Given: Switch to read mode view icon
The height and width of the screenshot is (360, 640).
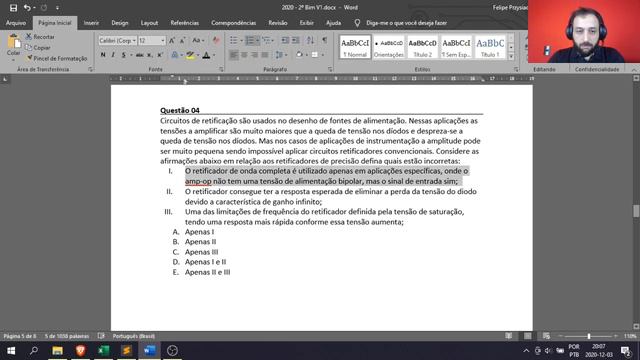Looking at the screenshot, I should [x=509, y=336].
